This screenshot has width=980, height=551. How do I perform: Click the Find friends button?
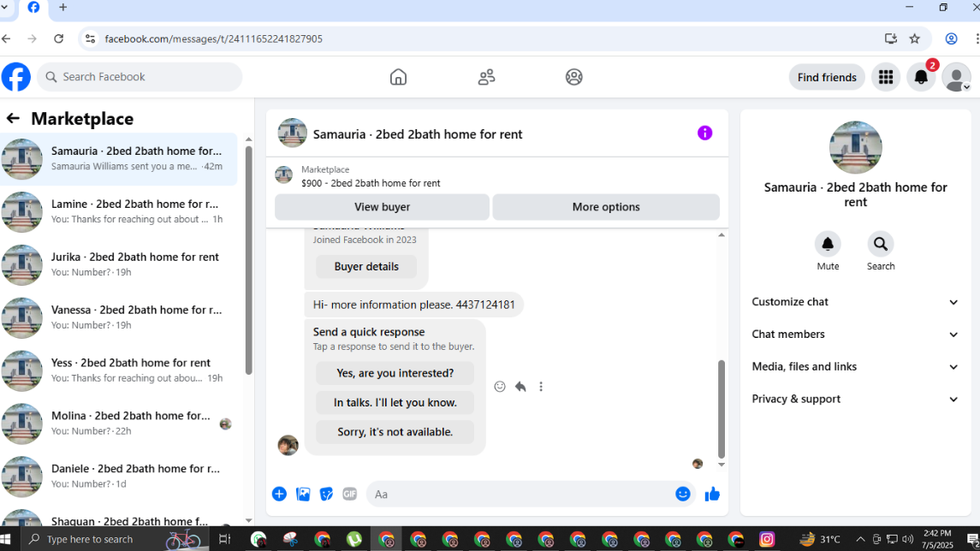pyautogui.click(x=826, y=77)
